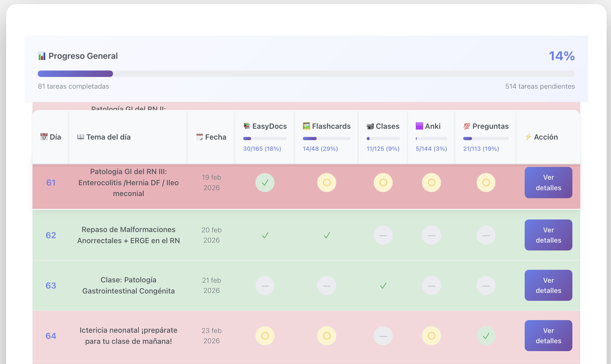Open Ver detalles for day 61
Screen dimensions: 611x364
(548, 183)
